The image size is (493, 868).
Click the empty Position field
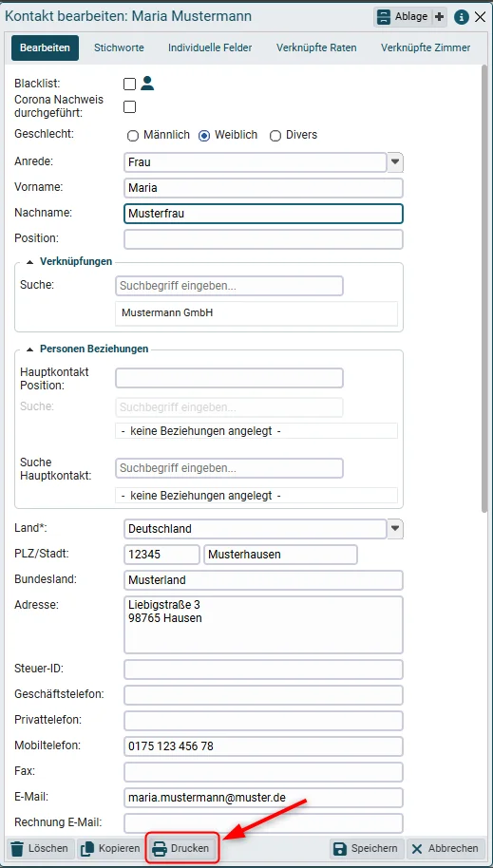pos(264,239)
